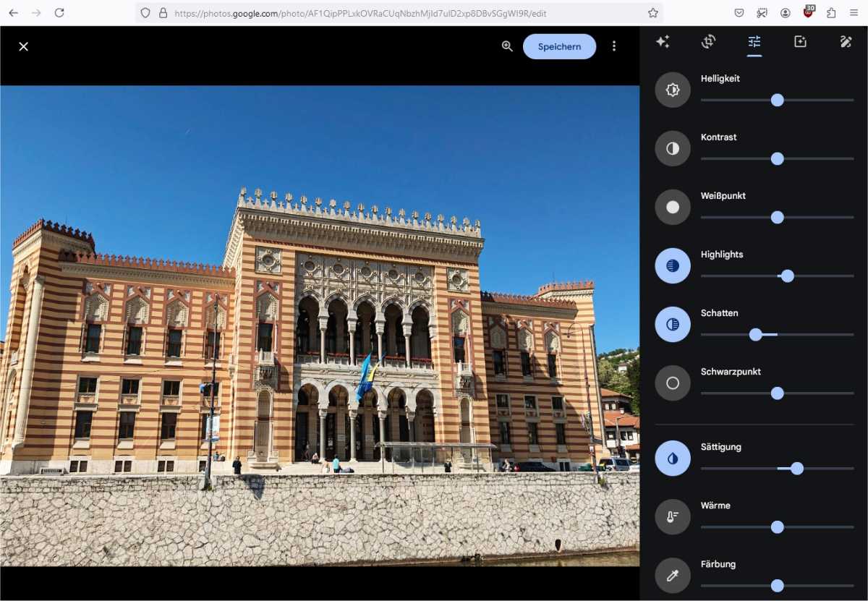Open the Firefox account menu

(x=786, y=13)
